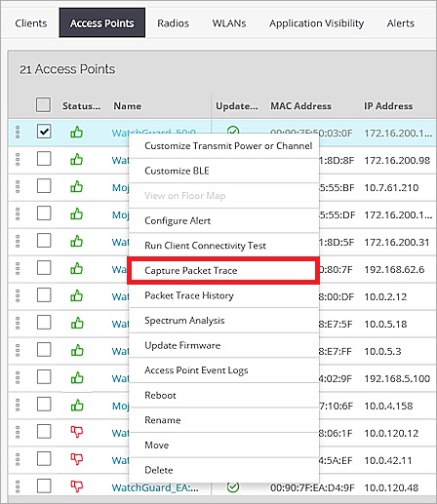This screenshot has height=504, width=437.
Task: Click MAC address 00:90:7F:EA:D4:9F
Action: pos(312,487)
